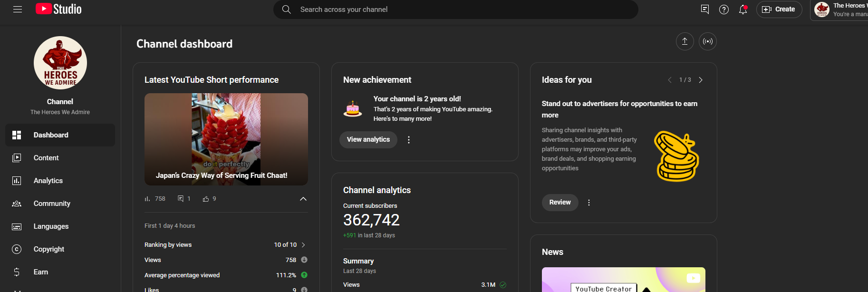This screenshot has height=292, width=868.
Task: Open the News card thumbnail image
Action: (624, 280)
